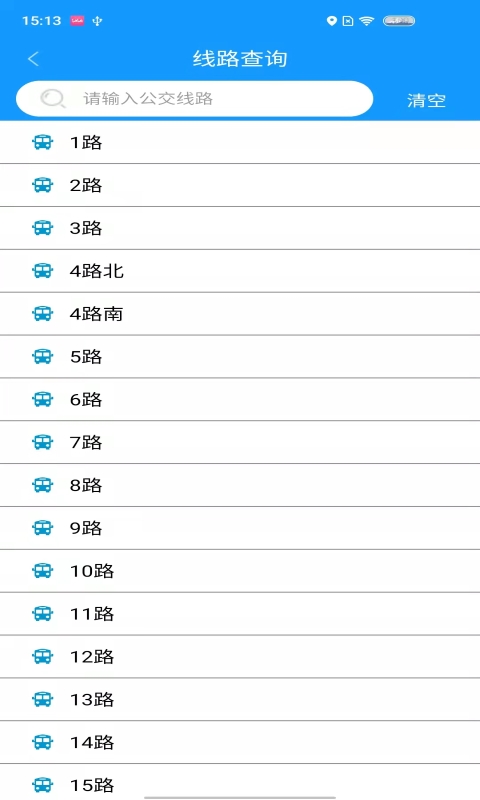Select the 9路 list item

240,528
